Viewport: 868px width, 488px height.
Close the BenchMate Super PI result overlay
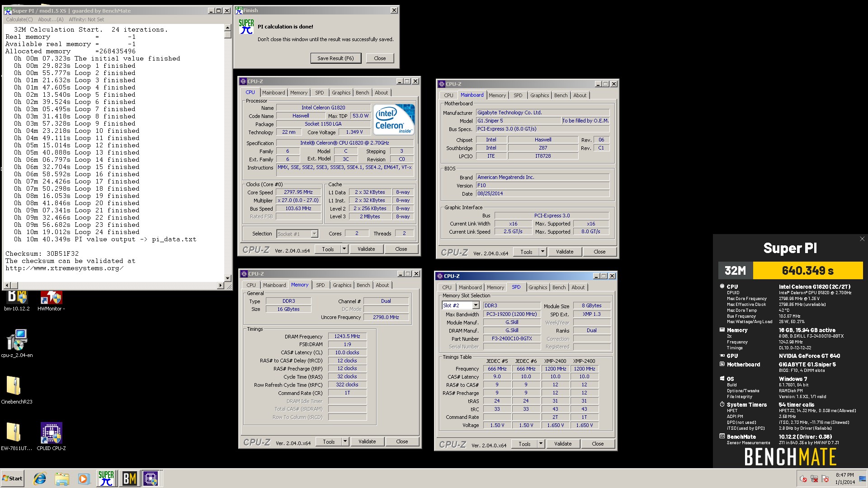click(862, 239)
